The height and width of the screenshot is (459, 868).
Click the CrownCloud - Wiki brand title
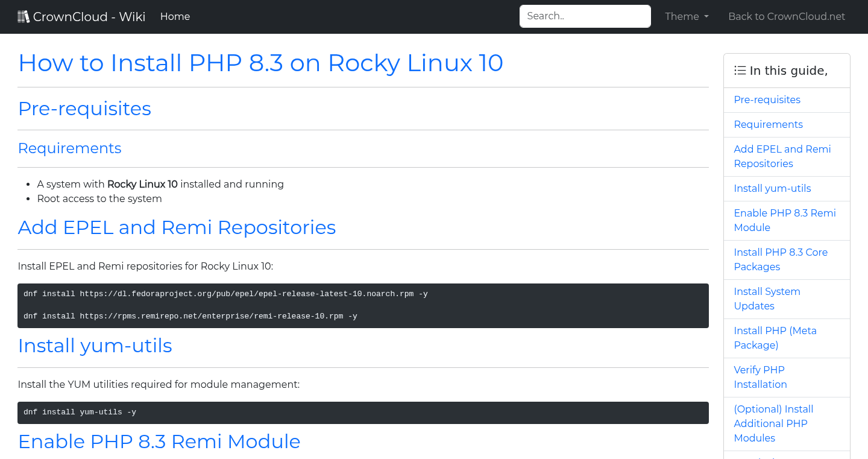[x=89, y=17]
